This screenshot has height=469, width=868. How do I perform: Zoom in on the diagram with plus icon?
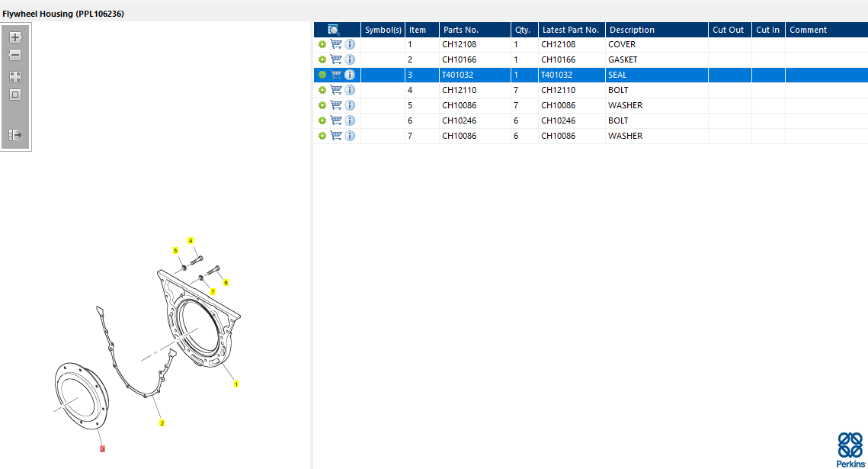coord(15,37)
